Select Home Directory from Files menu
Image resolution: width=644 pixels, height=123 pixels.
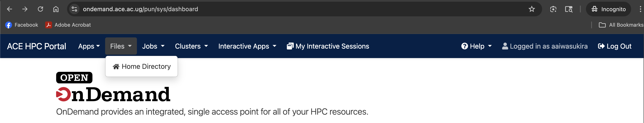pyautogui.click(x=142, y=66)
